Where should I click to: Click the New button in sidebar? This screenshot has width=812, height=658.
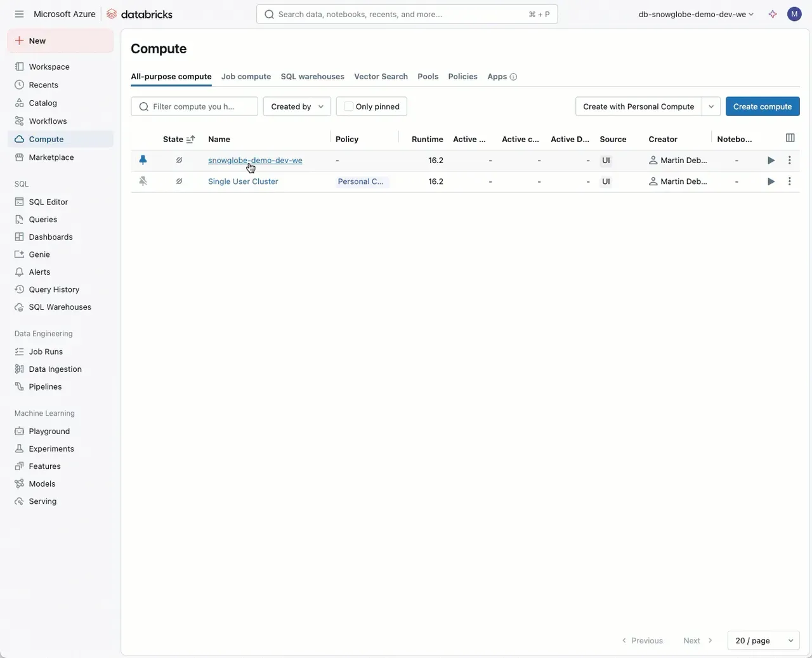[x=60, y=41]
